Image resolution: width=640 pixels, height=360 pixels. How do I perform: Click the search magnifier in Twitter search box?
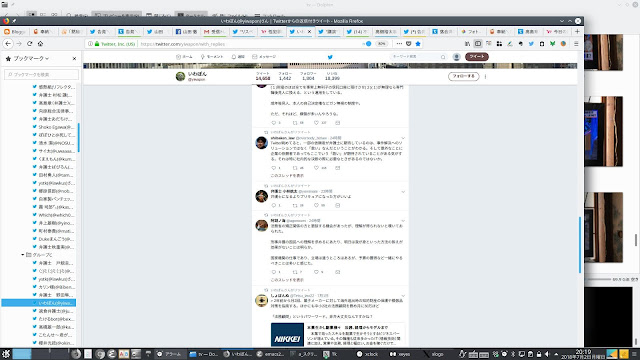click(443, 57)
